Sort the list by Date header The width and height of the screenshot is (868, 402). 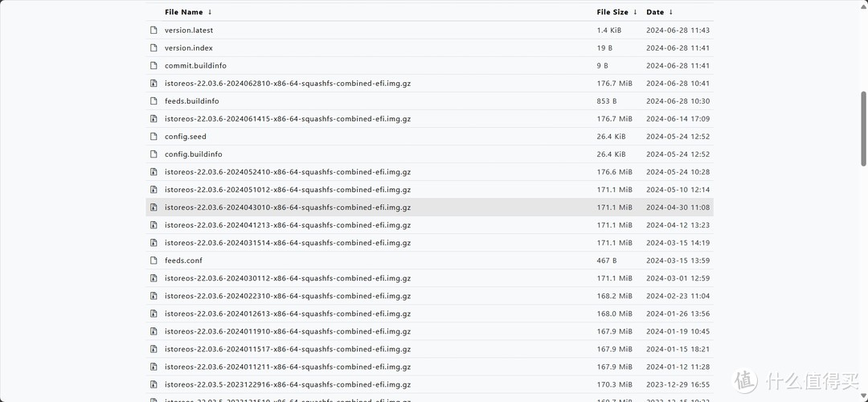point(659,12)
